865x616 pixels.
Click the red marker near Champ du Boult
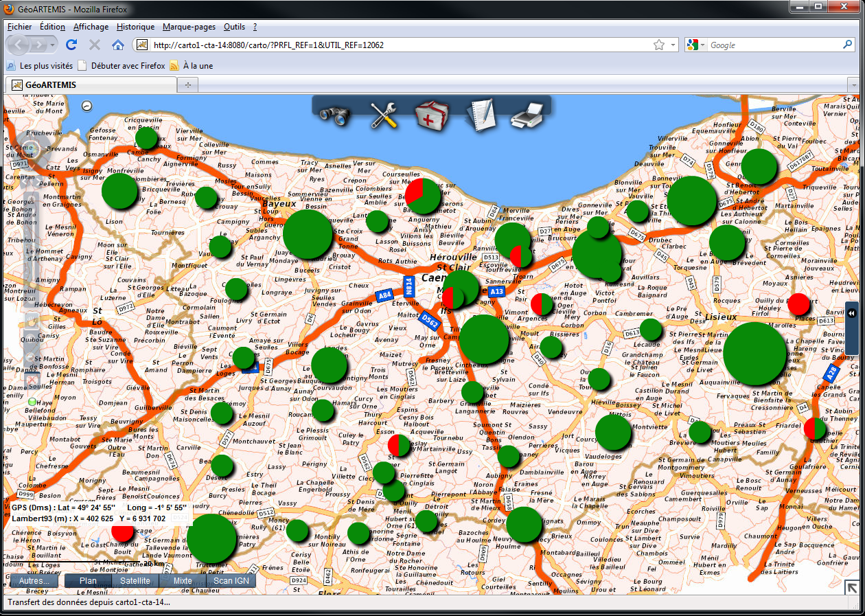pos(123,533)
